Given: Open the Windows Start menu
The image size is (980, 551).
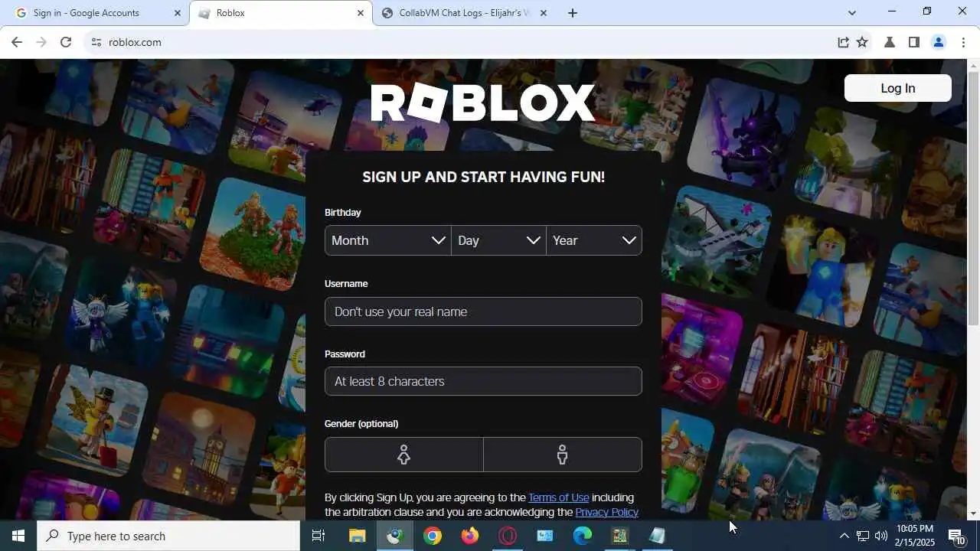Looking at the screenshot, I should pos(18,536).
